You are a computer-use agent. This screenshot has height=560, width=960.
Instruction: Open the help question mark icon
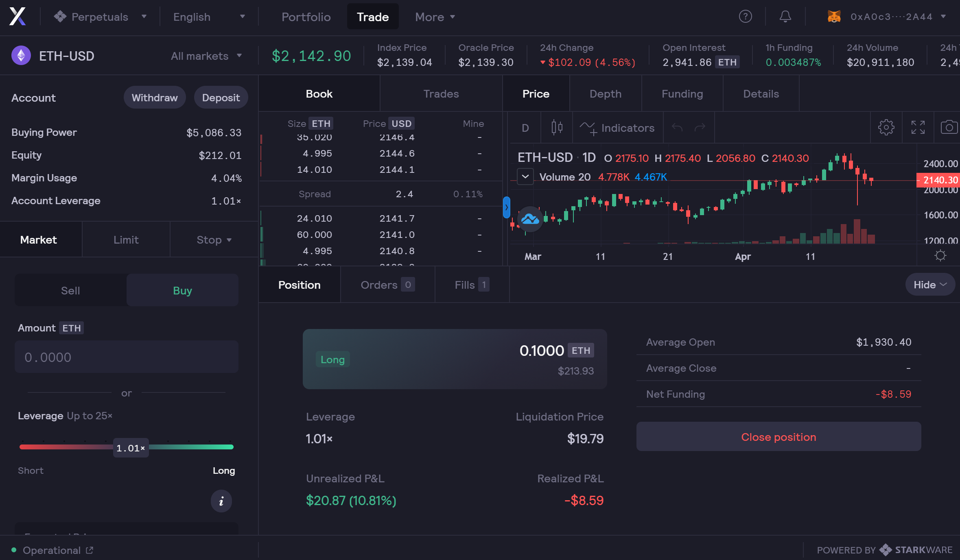(x=745, y=17)
